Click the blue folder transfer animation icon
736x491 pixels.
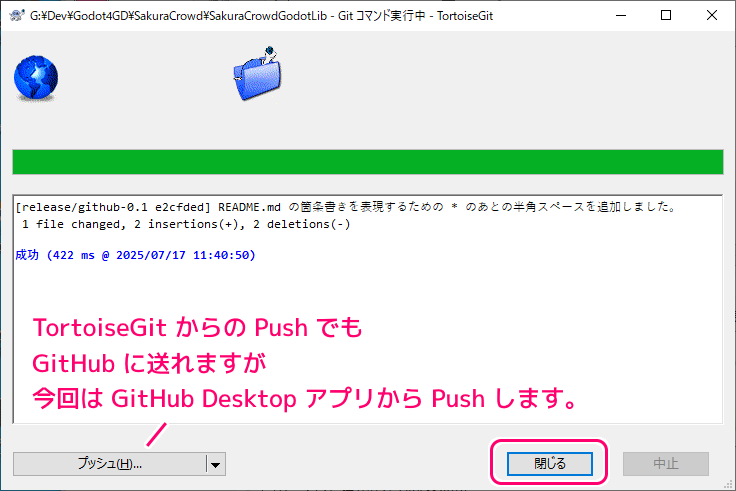[x=257, y=74]
